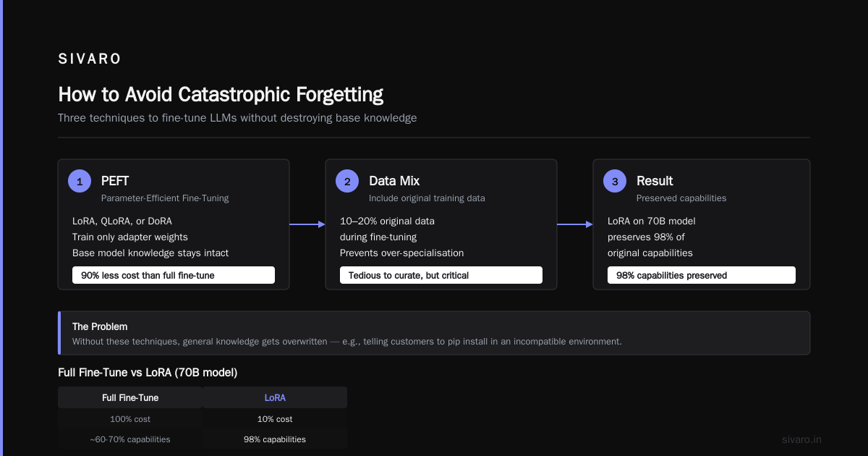Select the '90% less cost than full fine-tune' badge
This screenshot has height=456, width=868.
point(174,275)
